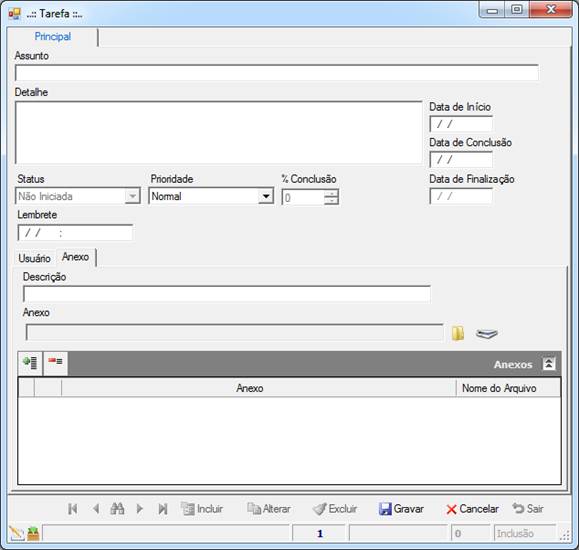
Task: Go to previous record
Action: (x=96, y=509)
